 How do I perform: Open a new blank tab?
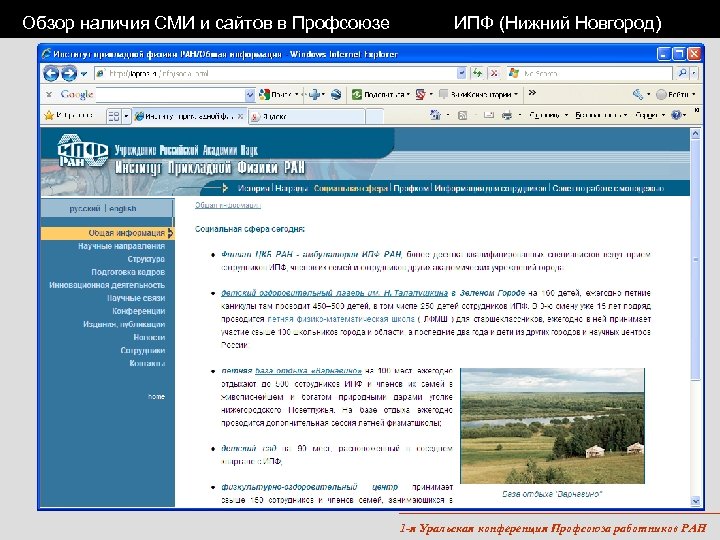click(375, 117)
